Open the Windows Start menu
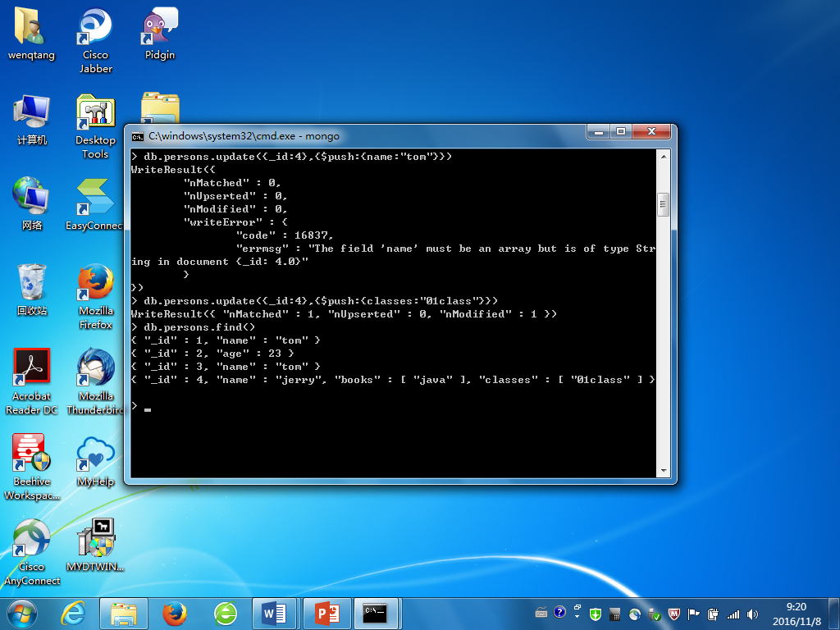This screenshot has width=840, height=630. pos(22,613)
